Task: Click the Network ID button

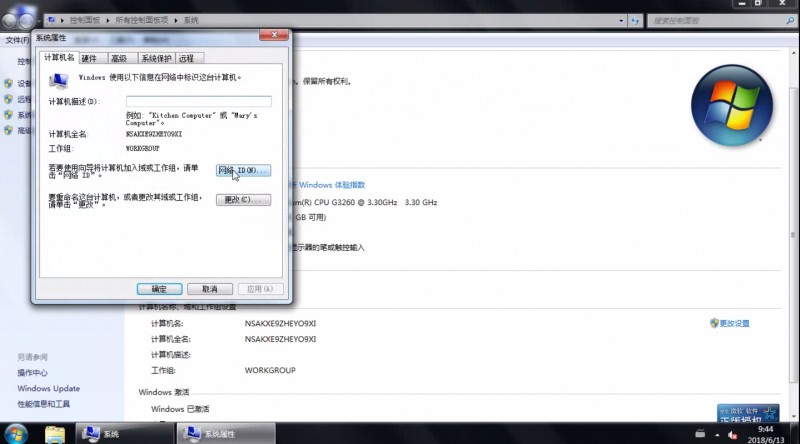Action: pos(243,170)
